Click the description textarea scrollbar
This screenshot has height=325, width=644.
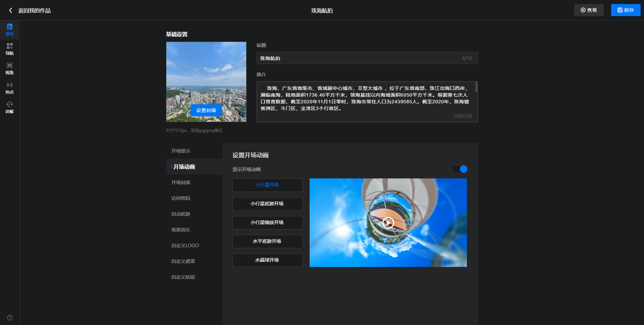click(x=476, y=88)
